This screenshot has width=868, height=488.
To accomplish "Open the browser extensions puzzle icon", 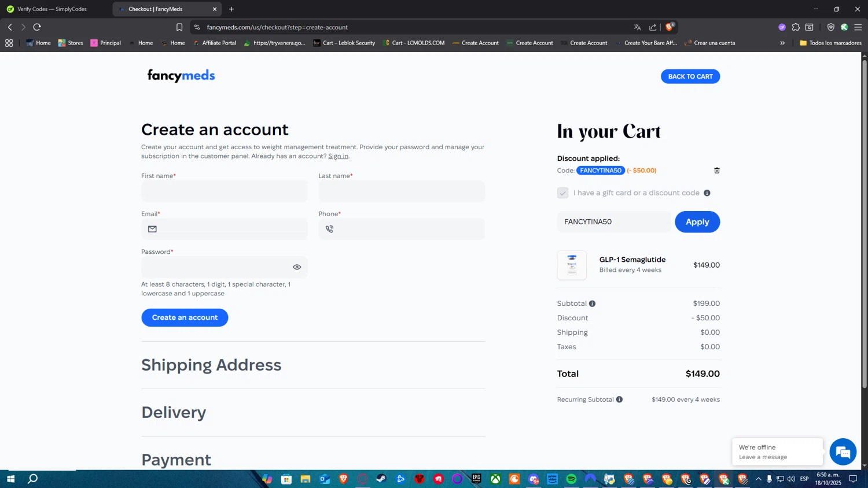I will click(x=796, y=27).
